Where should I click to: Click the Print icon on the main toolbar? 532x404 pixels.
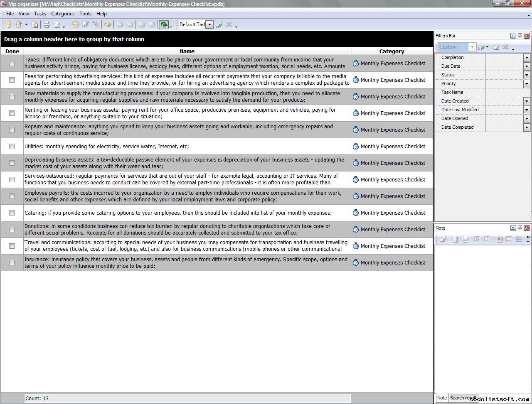point(46,24)
